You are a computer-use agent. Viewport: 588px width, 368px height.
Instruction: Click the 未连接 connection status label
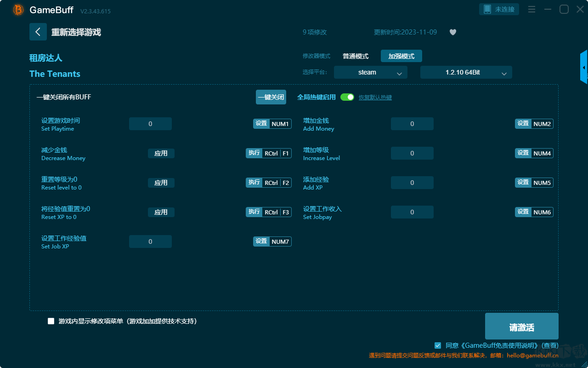[504, 9]
